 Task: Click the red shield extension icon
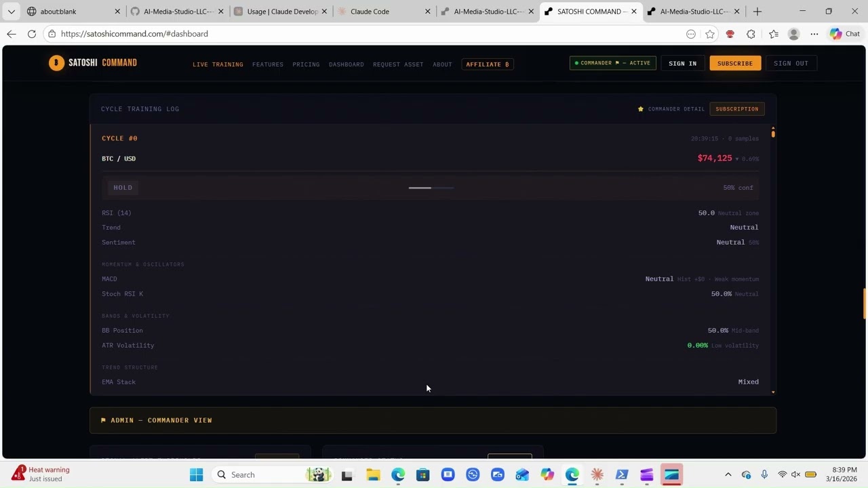(x=730, y=34)
